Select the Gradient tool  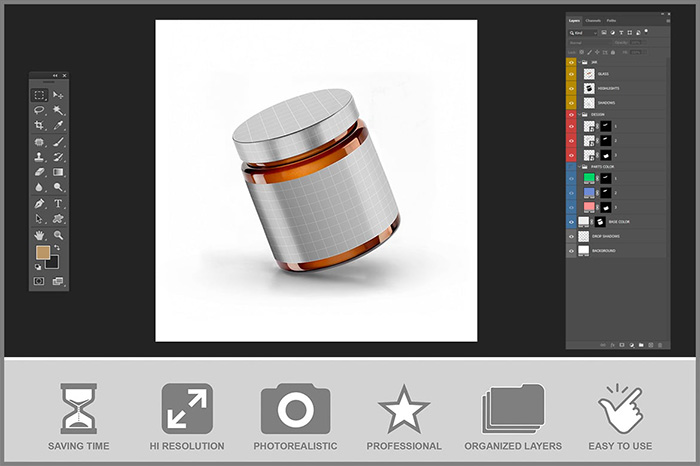pos(58,172)
